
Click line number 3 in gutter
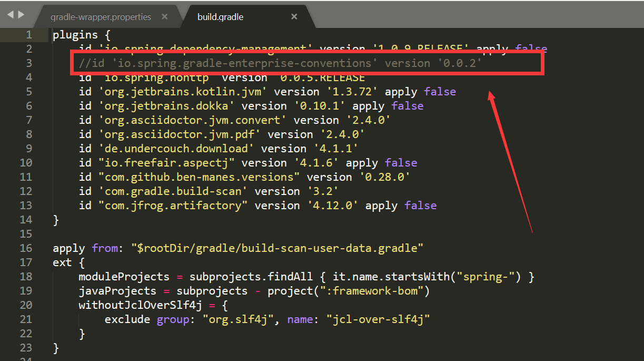tap(28, 63)
